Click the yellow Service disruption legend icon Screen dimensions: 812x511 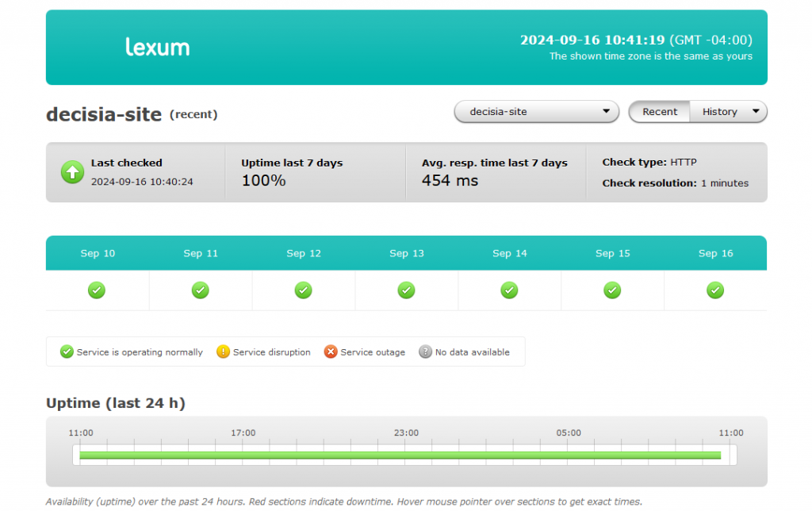click(x=223, y=352)
